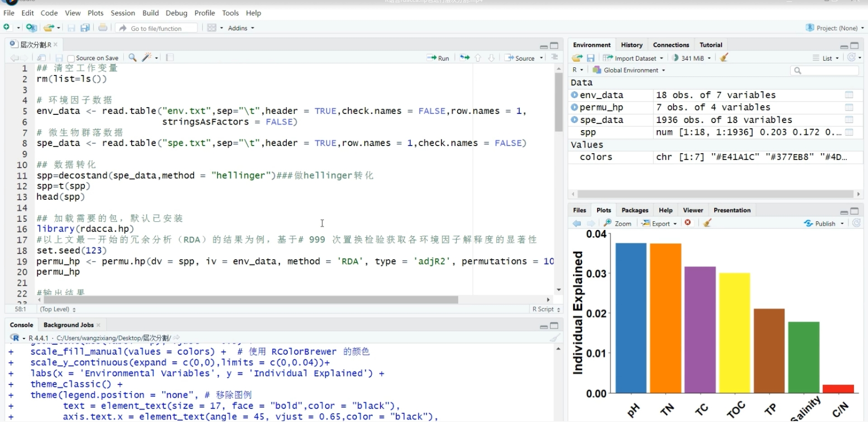Click the New File icon in toolbar
This screenshot has width=868, height=422.
7,28
